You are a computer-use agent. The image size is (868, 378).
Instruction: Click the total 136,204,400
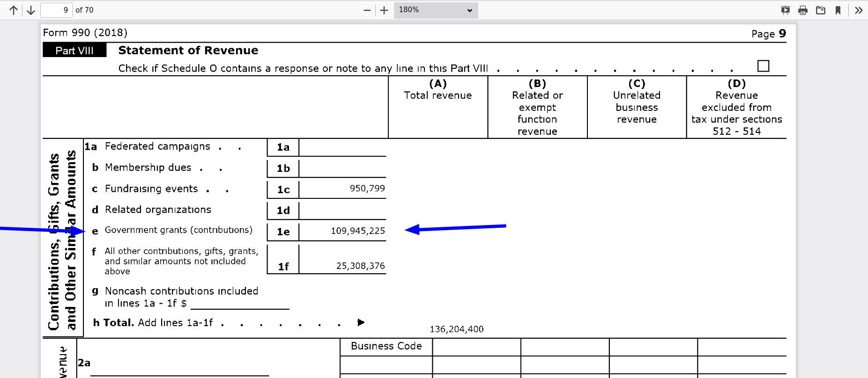tap(456, 329)
